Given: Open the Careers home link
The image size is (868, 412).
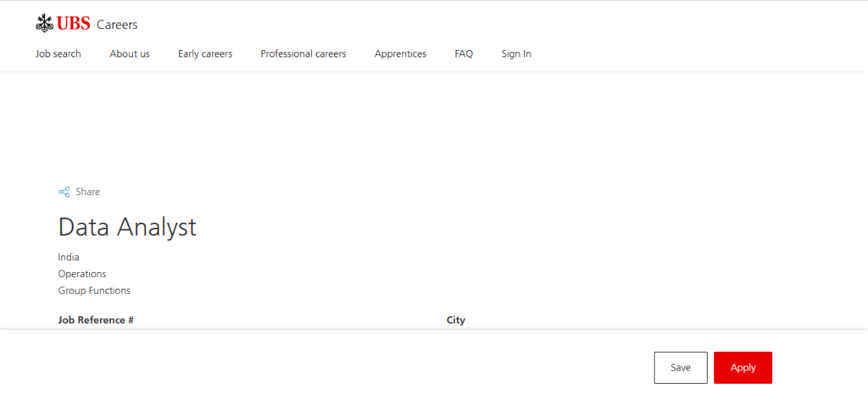Looking at the screenshot, I should [117, 25].
